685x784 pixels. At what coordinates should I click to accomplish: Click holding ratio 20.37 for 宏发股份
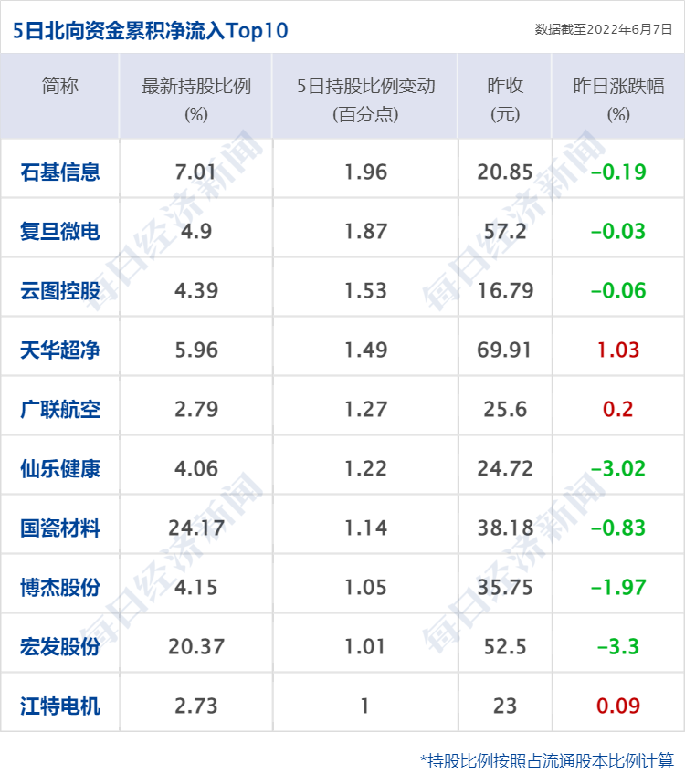pos(196,646)
